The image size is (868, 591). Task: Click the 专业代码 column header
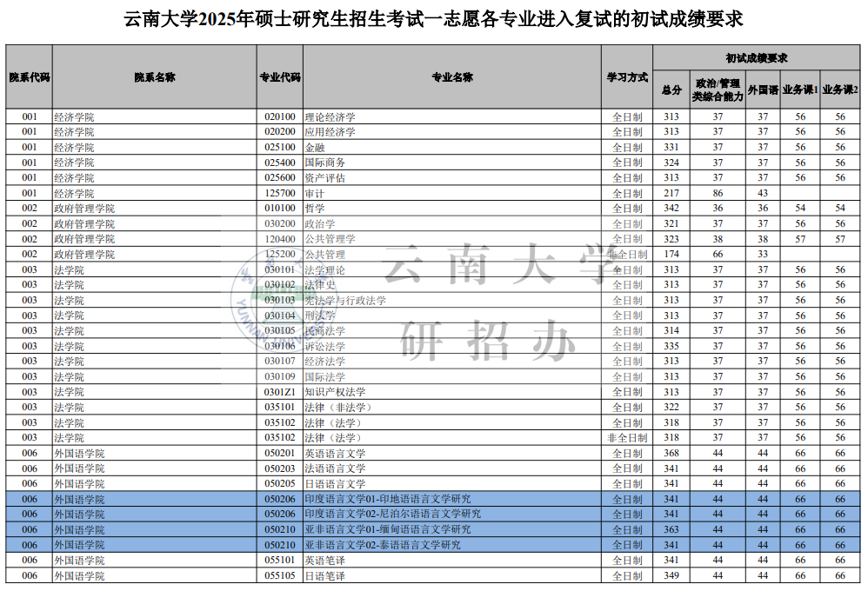coord(277,76)
